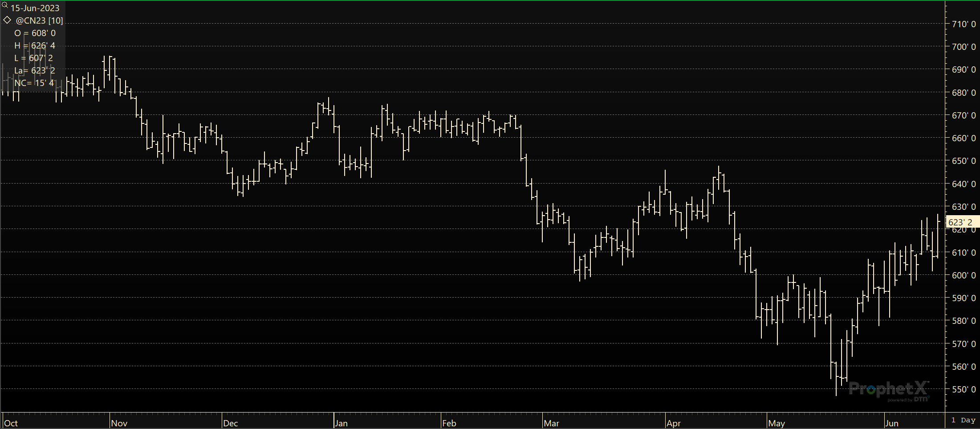Image resolution: width=980 pixels, height=429 pixels.
Task: Click the 700' 0 price axis label
Action: (x=964, y=47)
